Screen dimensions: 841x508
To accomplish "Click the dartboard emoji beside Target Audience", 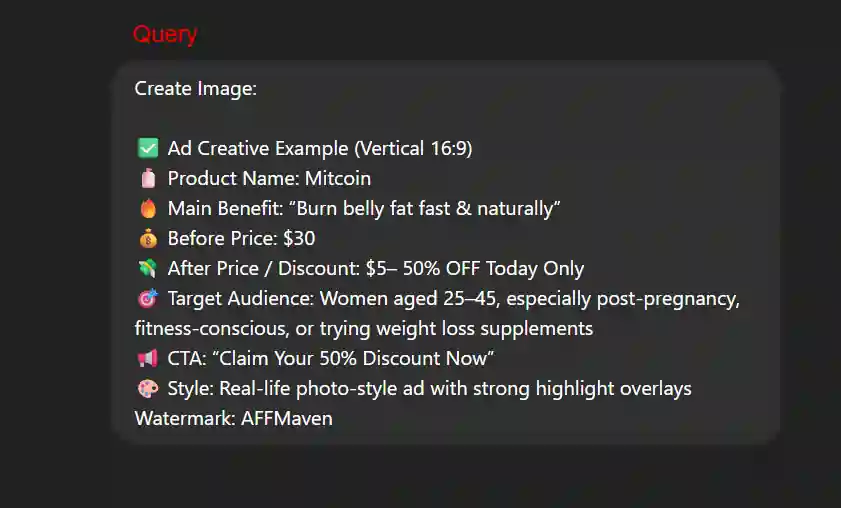I will click(147, 299).
